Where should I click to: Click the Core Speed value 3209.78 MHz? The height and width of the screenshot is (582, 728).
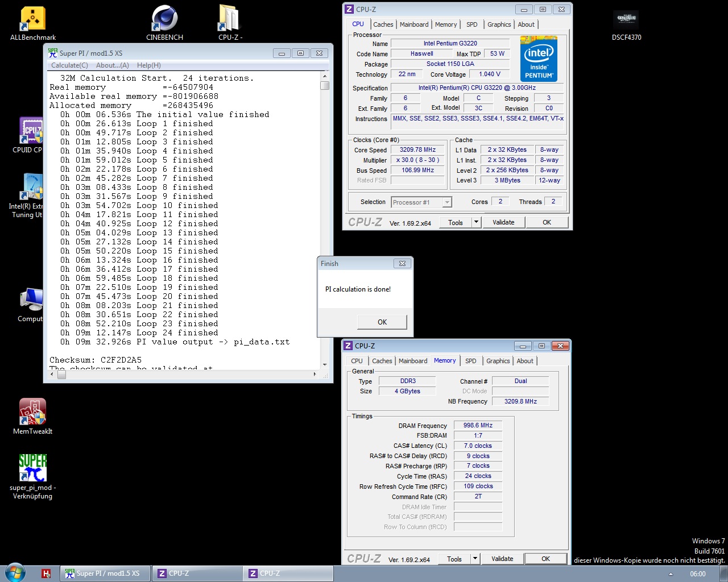pyautogui.click(x=417, y=150)
